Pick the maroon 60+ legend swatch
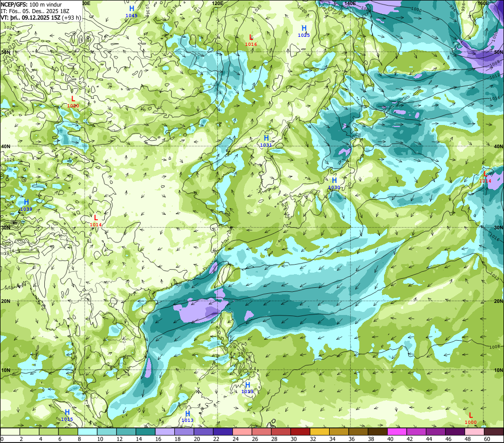This screenshot has width=504, height=443. click(493, 431)
